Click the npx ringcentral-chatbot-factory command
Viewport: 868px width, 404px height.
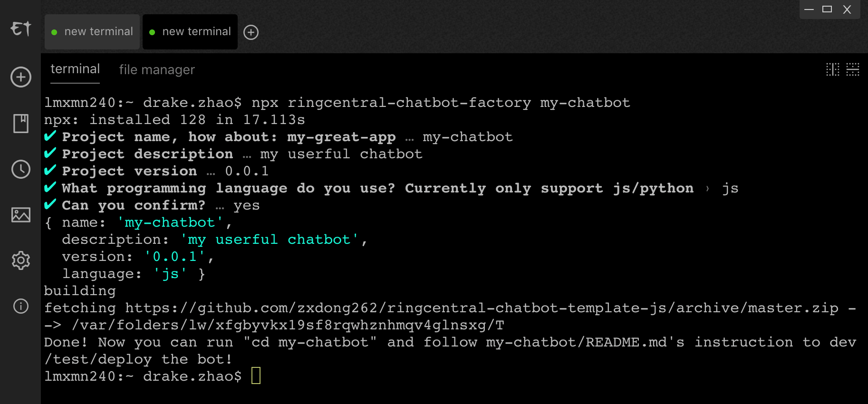[x=441, y=103]
